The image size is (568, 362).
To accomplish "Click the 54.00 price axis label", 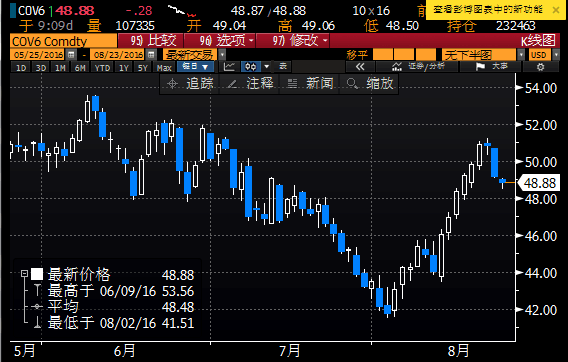I will click(540, 88).
